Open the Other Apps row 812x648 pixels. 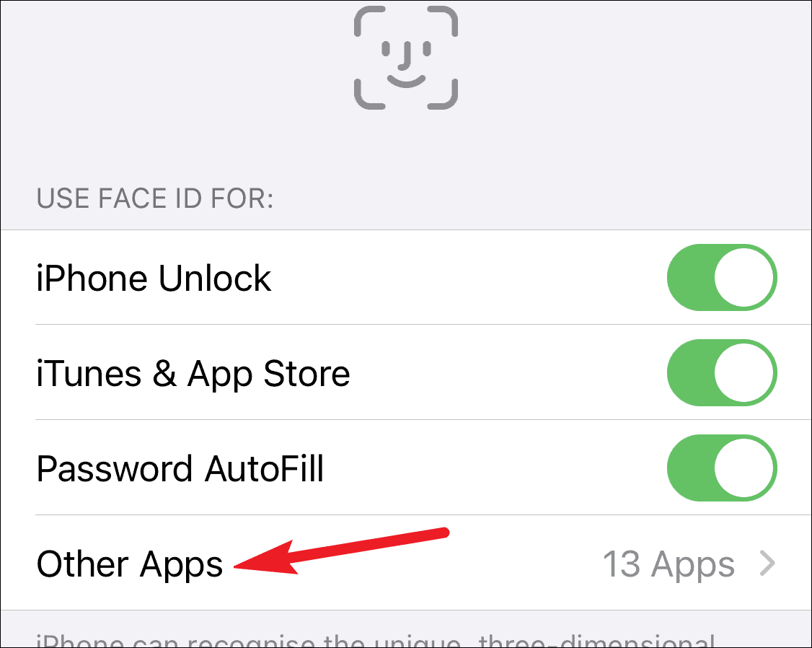(x=406, y=563)
